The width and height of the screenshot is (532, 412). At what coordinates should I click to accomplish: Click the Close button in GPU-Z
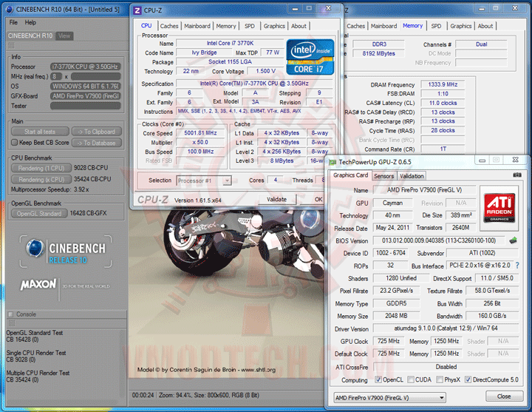504,396
